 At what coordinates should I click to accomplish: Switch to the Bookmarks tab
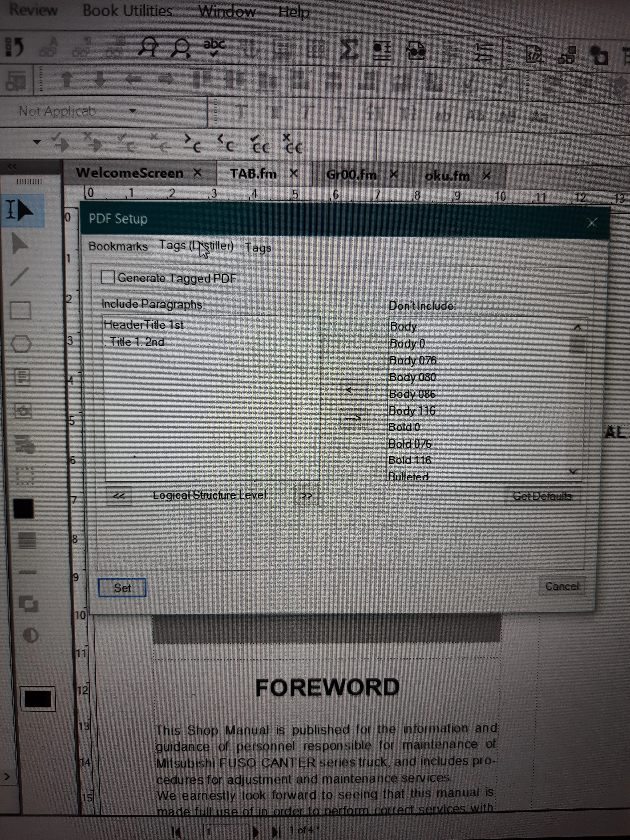(118, 246)
